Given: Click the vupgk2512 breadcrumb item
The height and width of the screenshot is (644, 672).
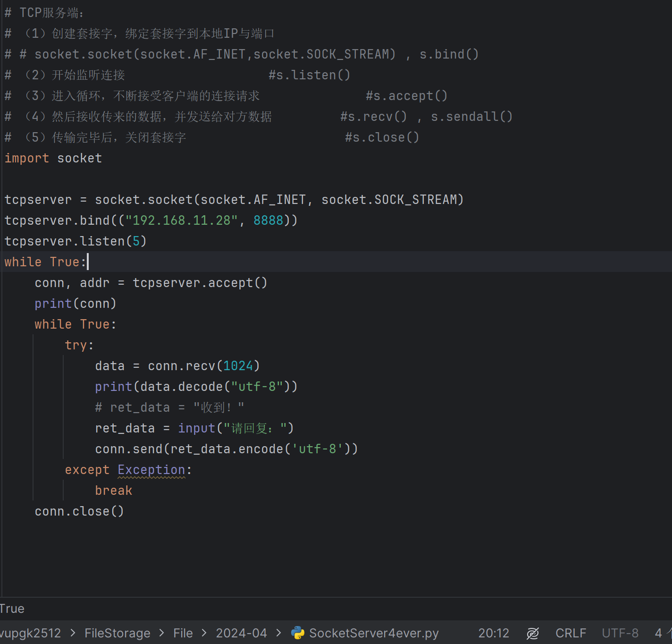Looking at the screenshot, I should pyautogui.click(x=31, y=633).
